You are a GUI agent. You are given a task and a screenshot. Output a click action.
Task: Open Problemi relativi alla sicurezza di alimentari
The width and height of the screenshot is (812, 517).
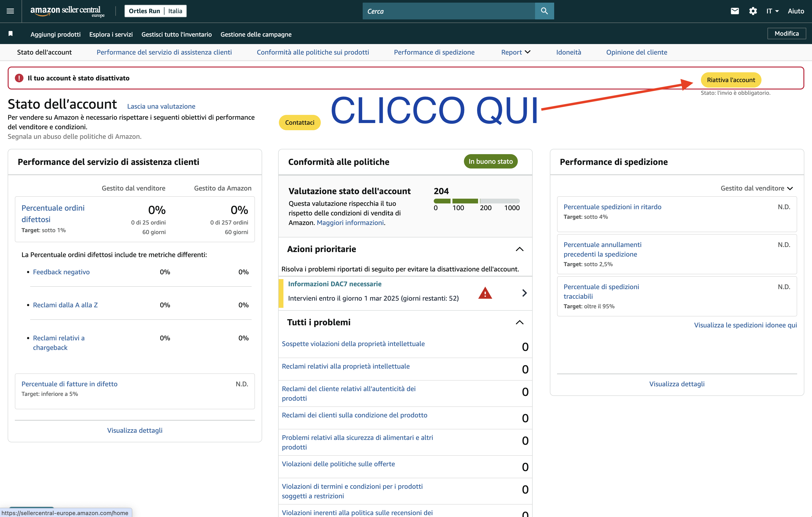tap(357, 442)
